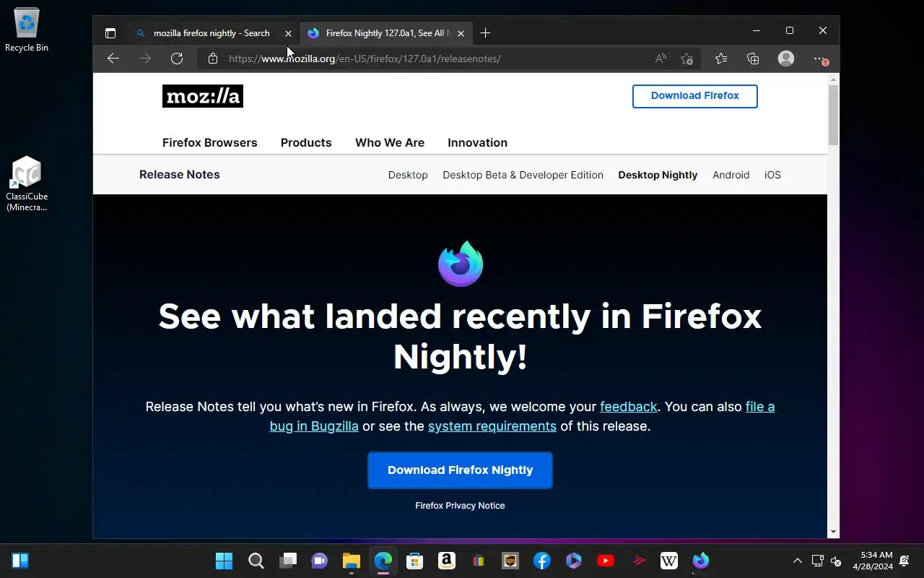Open the Read aloud icon
924x578 pixels.
pos(661,59)
